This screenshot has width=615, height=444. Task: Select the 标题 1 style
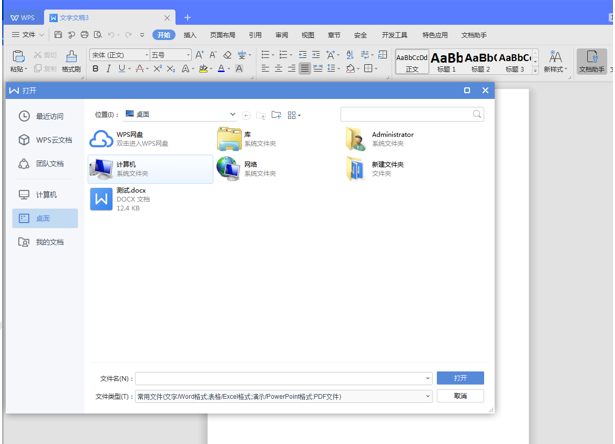point(446,62)
